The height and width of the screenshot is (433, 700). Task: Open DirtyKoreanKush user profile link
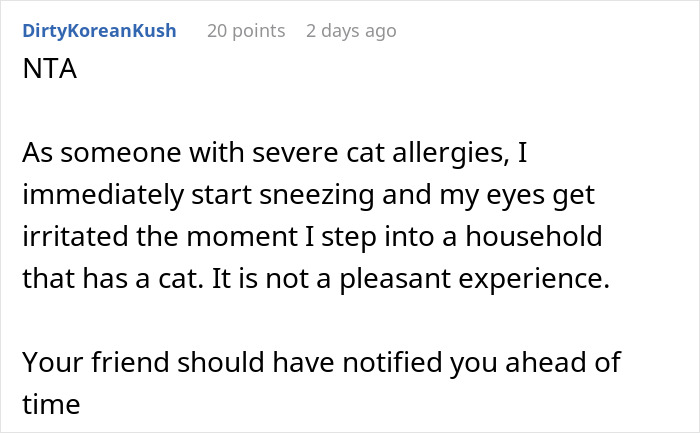click(x=99, y=31)
